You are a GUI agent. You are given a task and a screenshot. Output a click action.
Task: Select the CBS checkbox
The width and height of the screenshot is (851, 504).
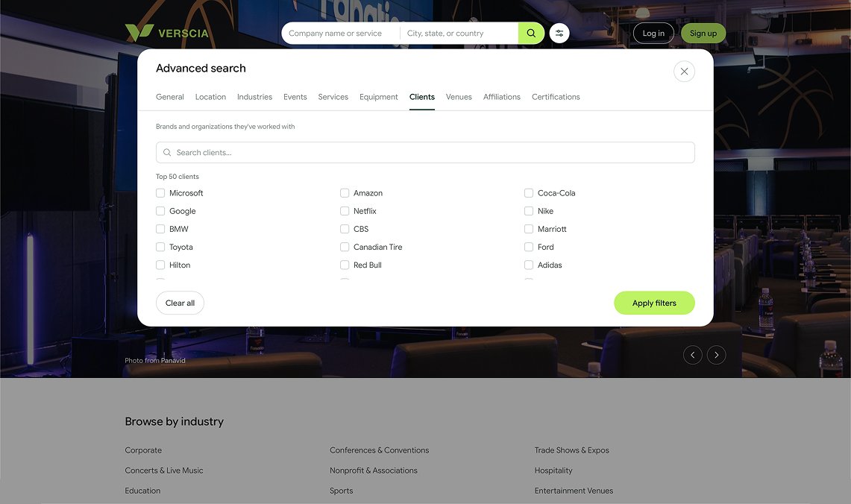pos(345,229)
